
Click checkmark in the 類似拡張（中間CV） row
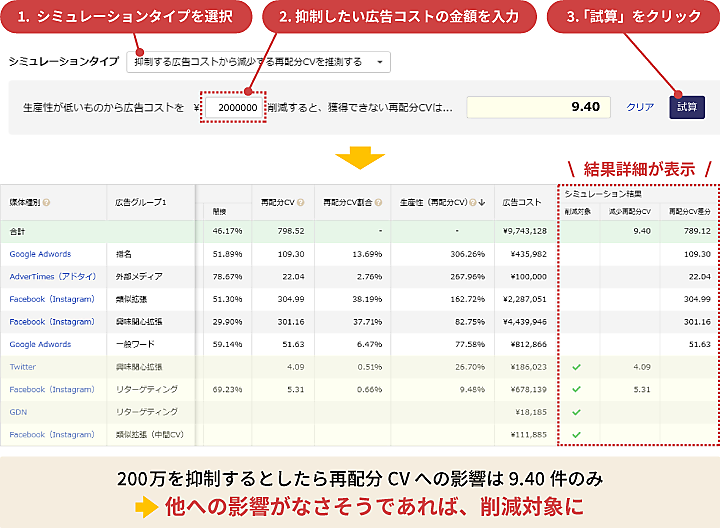pyautogui.click(x=576, y=435)
